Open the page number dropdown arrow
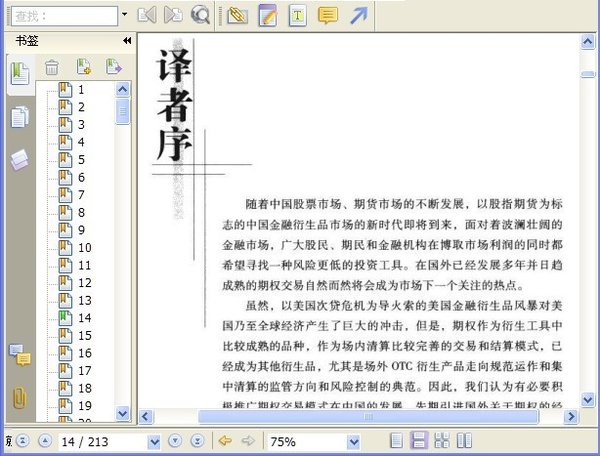The width and height of the screenshot is (600, 456). 154,442
